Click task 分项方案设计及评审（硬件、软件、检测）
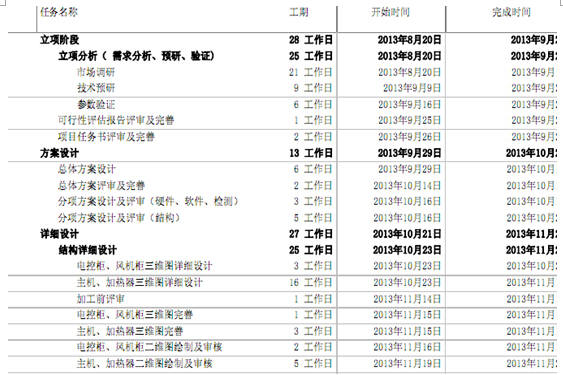Image resolution: width=563 pixels, height=375 pixels. pyautogui.click(x=148, y=202)
